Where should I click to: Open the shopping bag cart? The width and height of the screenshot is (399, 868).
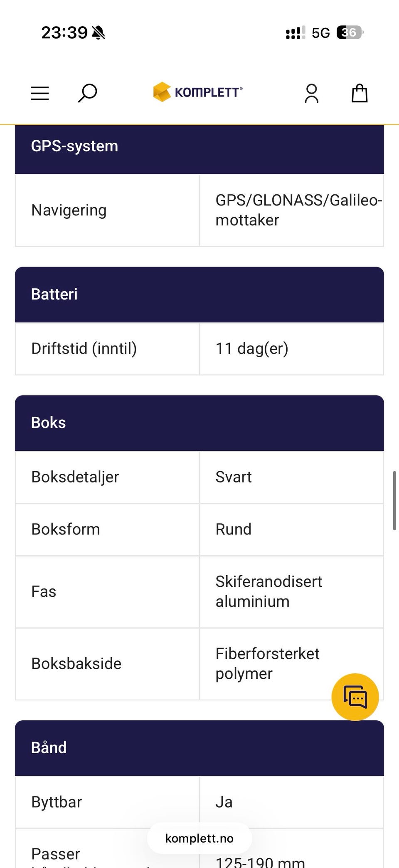click(360, 93)
